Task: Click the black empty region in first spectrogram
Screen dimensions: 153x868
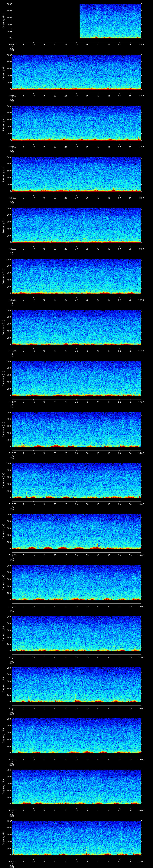Action: [45, 21]
